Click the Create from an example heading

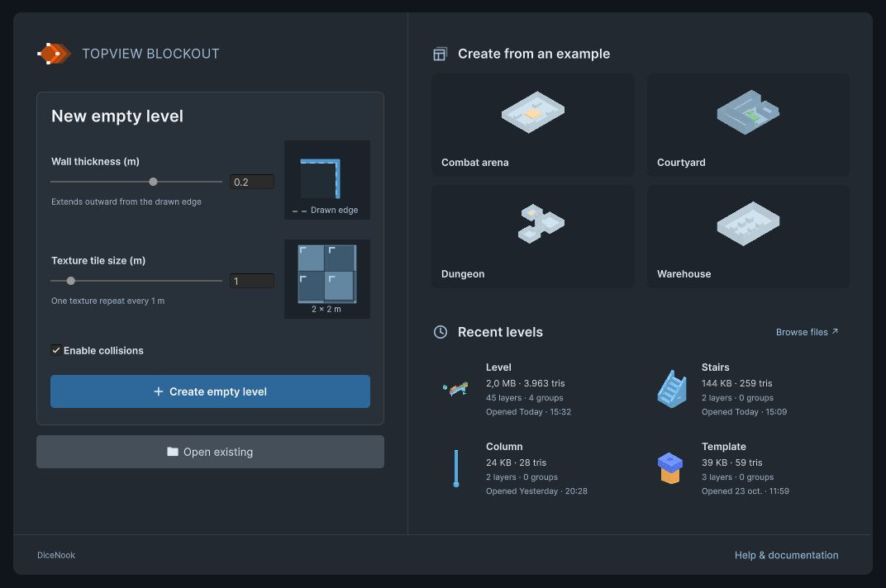pyautogui.click(x=534, y=54)
